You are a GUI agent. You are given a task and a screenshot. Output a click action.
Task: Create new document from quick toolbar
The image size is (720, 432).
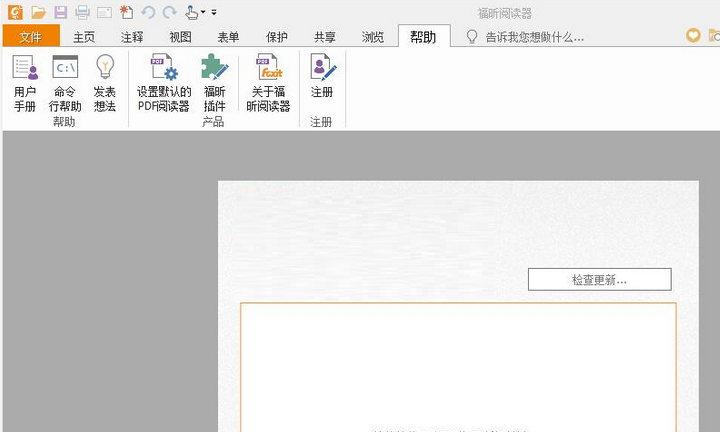126,12
